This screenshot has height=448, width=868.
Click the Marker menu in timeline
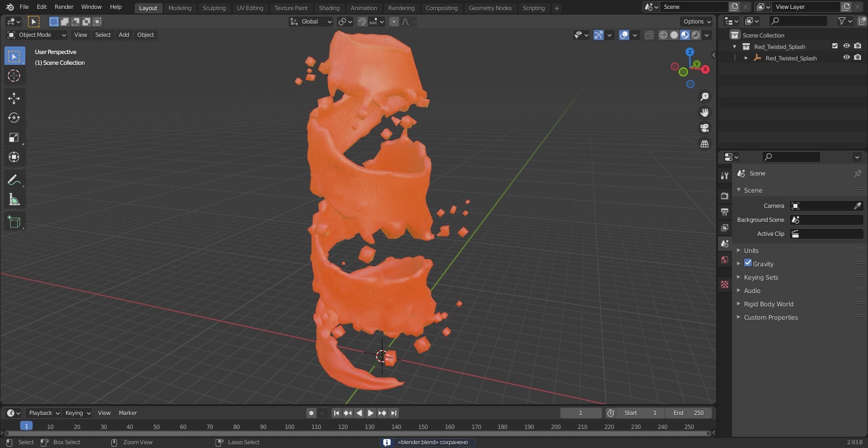click(x=128, y=413)
